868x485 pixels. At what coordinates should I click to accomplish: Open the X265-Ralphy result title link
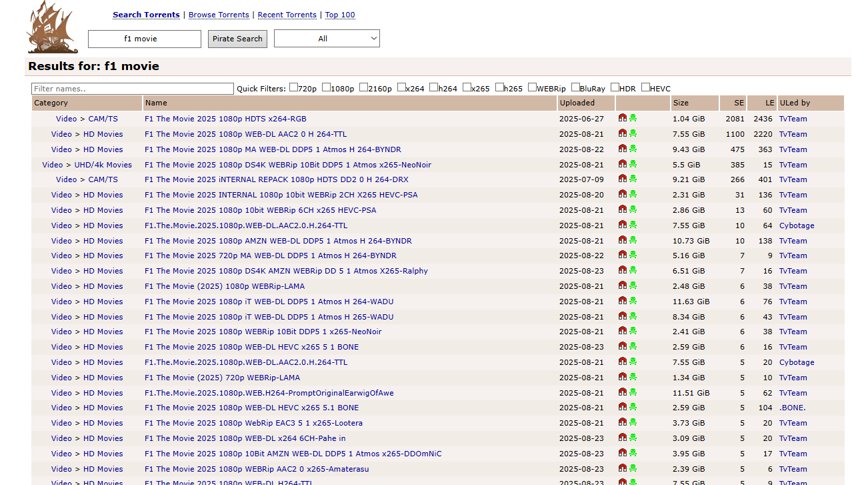coord(286,271)
